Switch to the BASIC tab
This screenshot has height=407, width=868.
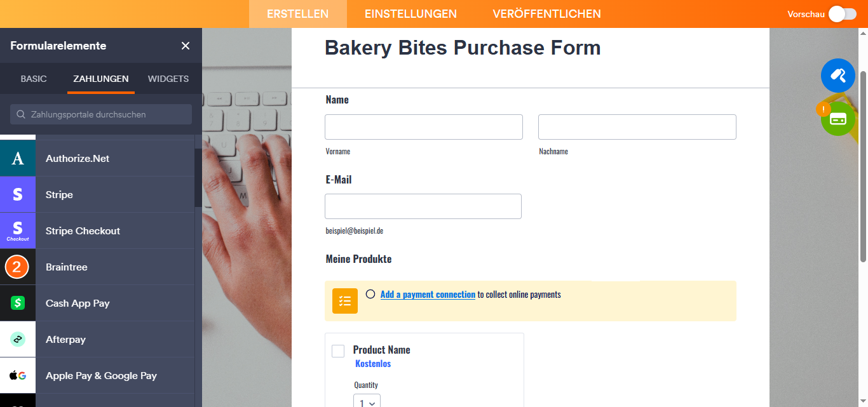pos(34,79)
